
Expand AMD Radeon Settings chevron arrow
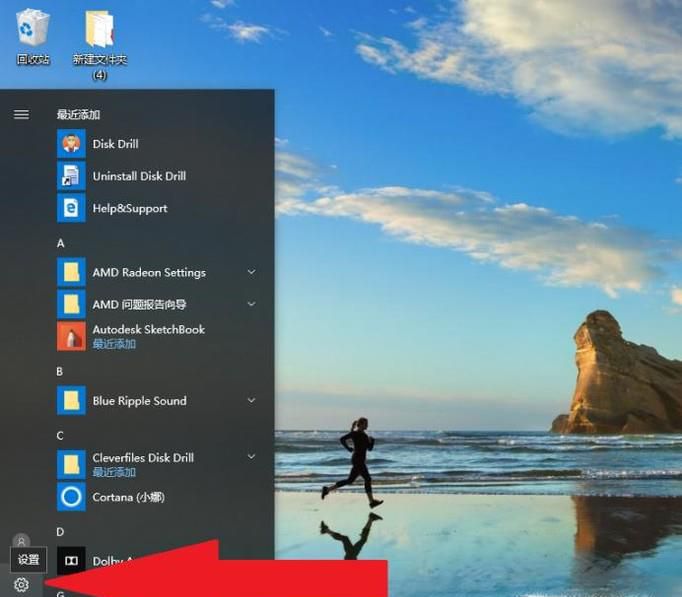pos(251,272)
